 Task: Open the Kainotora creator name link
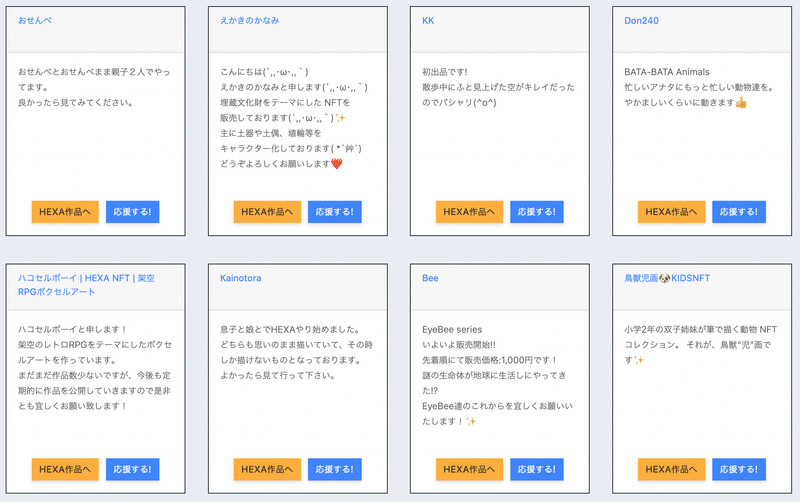240,278
